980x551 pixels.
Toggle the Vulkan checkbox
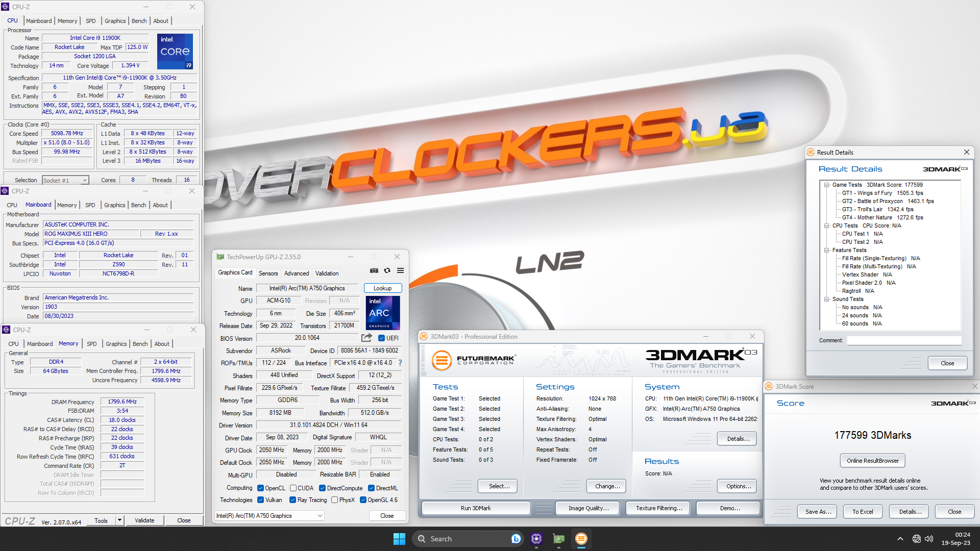point(261,500)
